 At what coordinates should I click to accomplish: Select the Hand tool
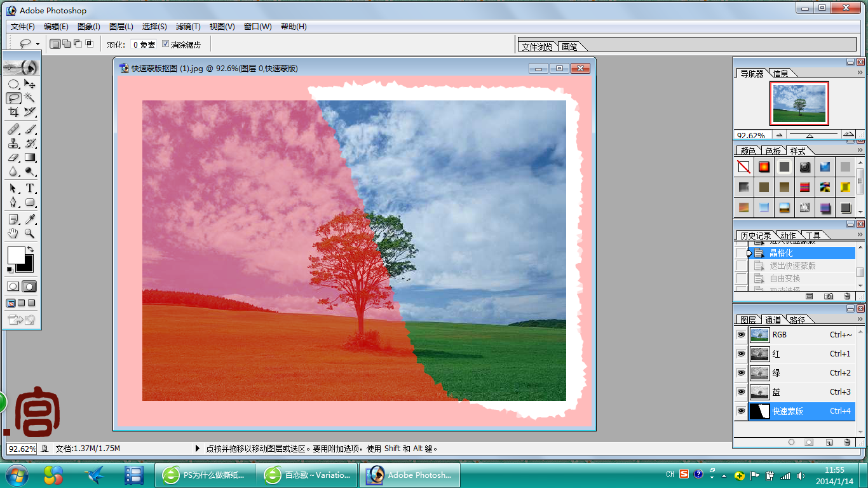[x=13, y=234]
